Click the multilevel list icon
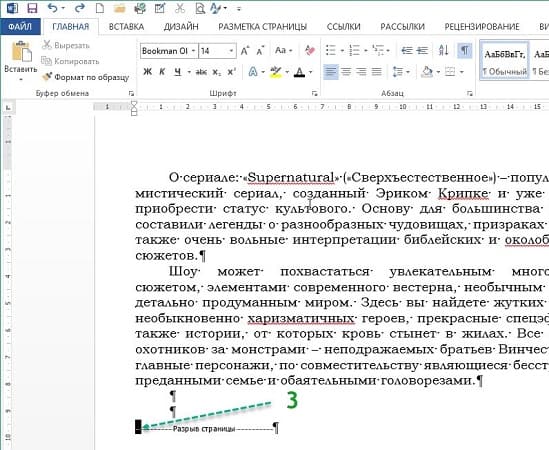549x450 pixels. click(378, 51)
